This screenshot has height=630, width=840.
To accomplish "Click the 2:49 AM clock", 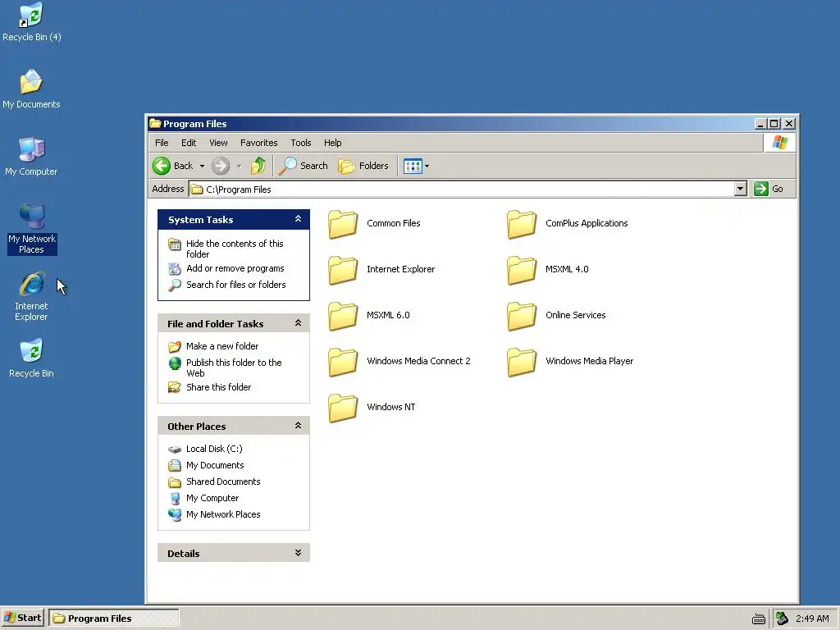I will point(812,619).
